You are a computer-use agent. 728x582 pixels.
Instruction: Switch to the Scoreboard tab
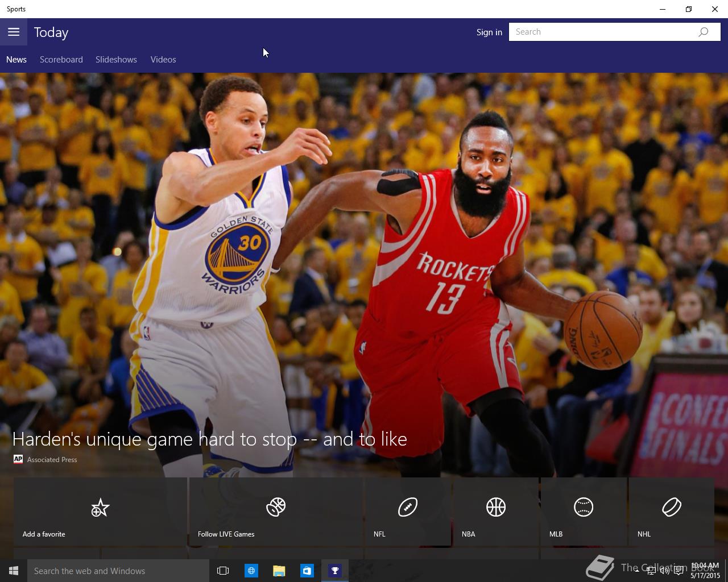[x=61, y=60]
